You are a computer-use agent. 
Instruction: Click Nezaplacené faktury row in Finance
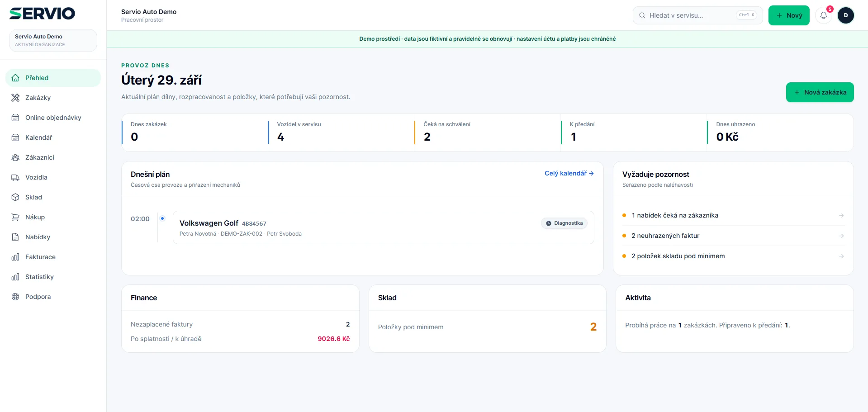click(x=240, y=324)
